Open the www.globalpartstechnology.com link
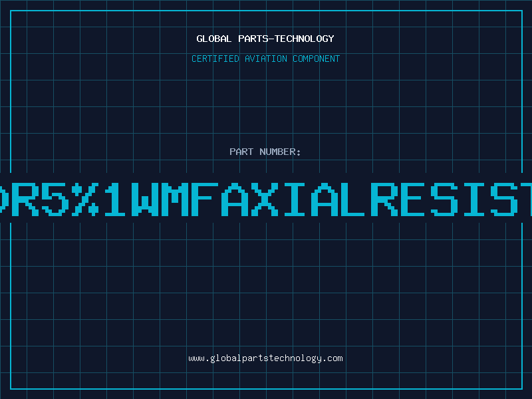Screen dimensions: 532x399 pyautogui.click(x=265, y=358)
